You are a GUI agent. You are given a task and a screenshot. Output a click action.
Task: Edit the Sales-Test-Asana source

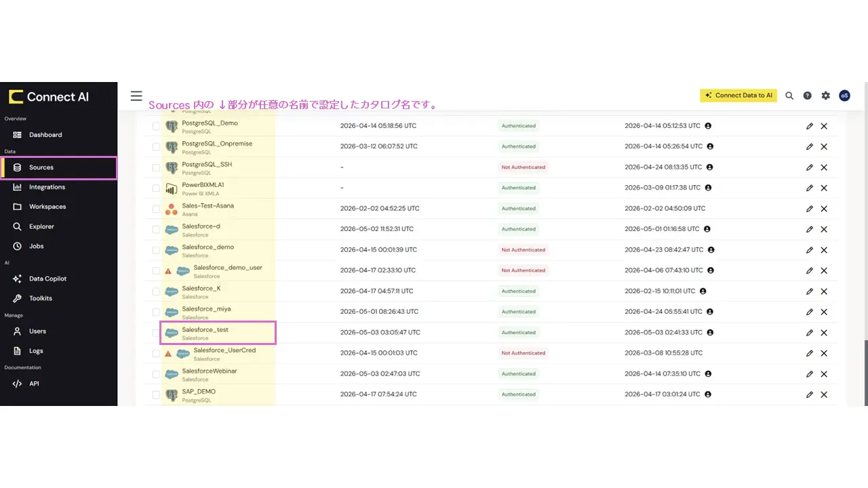(810, 209)
